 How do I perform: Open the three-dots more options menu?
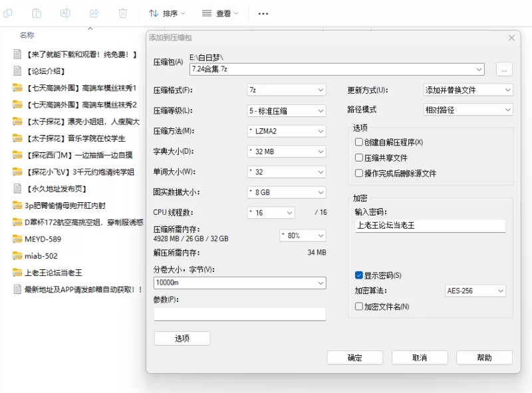[x=263, y=13]
